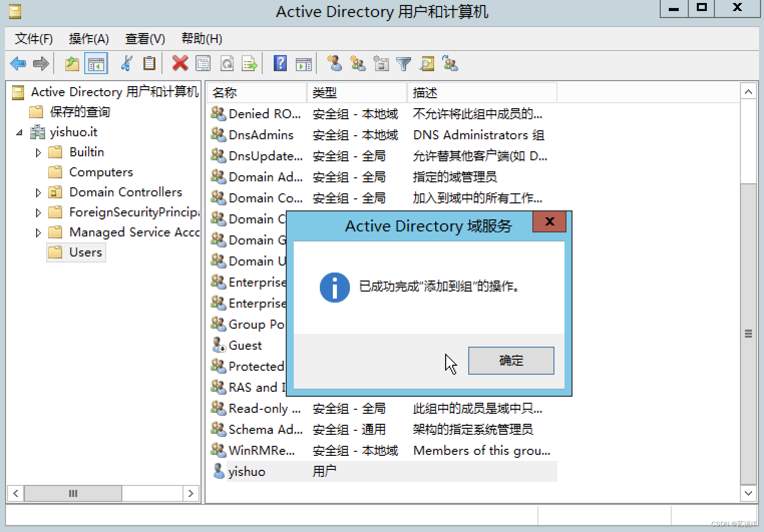764x532 pixels.
Task: Expand the ForeignSecurityPrincipals tree node
Action: point(38,212)
